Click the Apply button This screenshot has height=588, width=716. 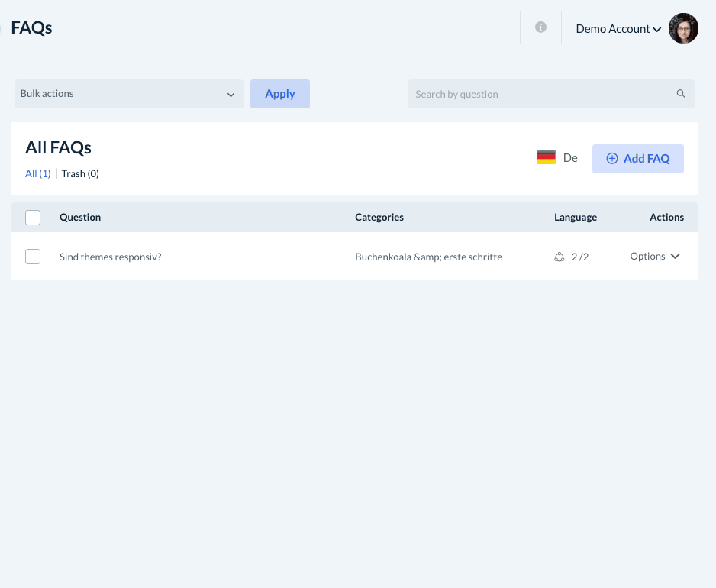pos(280,94)
